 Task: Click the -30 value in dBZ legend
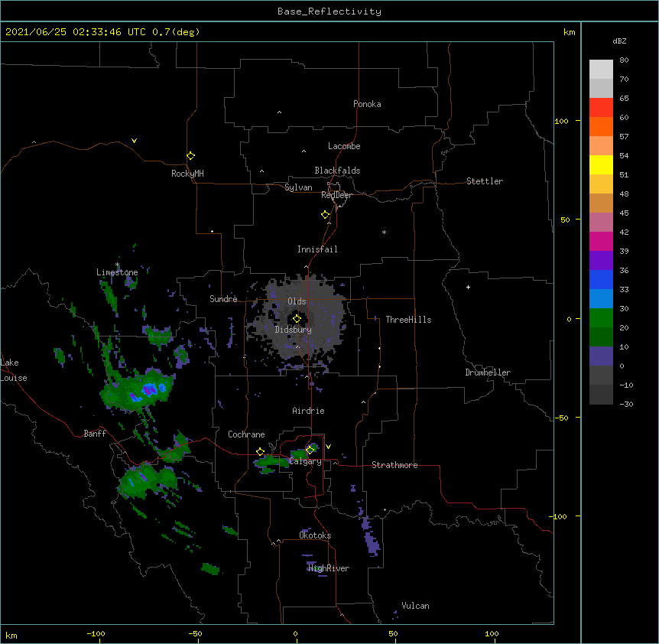tap(626, 404)
